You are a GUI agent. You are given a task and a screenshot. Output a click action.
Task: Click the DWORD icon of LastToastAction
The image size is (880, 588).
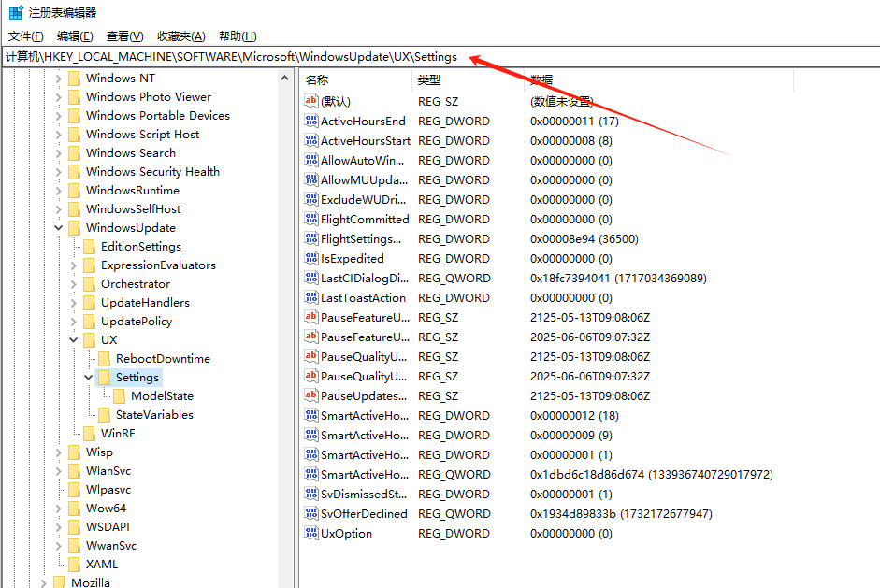point(310,297)
